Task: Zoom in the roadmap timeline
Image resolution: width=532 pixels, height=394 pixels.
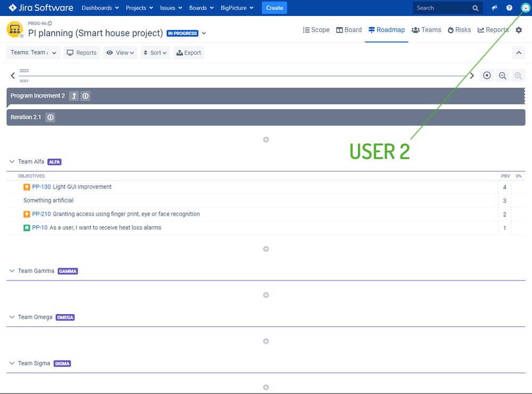Action: tap(518, 75)
